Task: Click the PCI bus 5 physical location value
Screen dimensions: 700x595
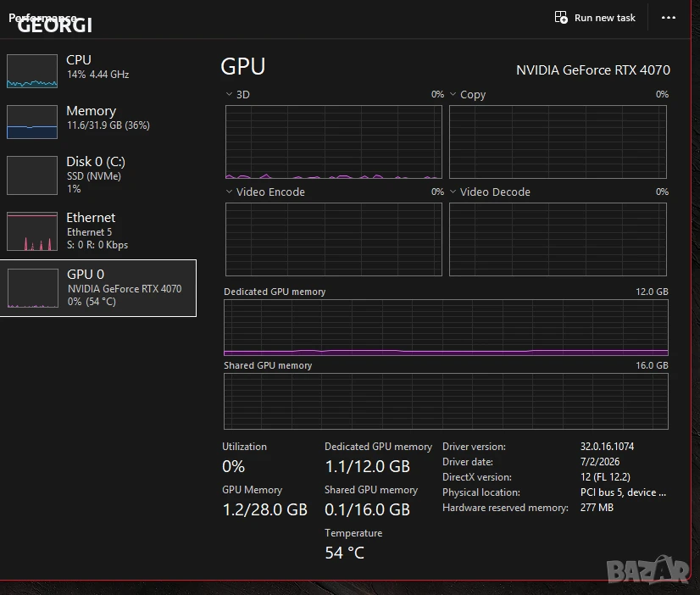Action: (x=623, y=492)
